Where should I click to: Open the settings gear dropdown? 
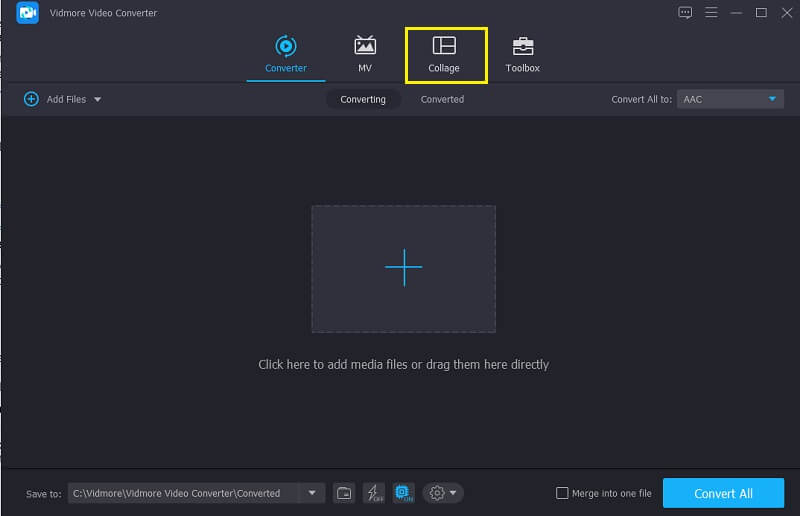coord(443,493)
